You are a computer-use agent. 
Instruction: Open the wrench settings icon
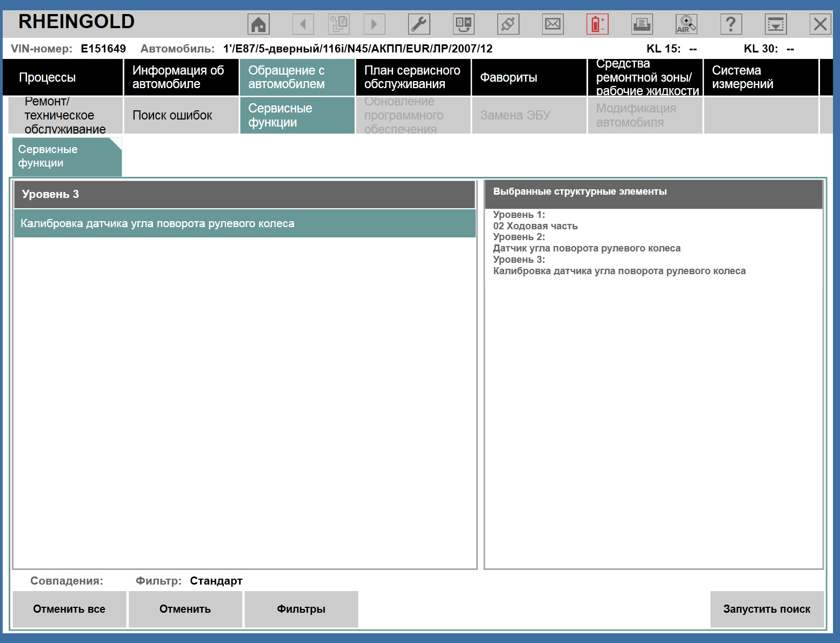tap(419, 24)
